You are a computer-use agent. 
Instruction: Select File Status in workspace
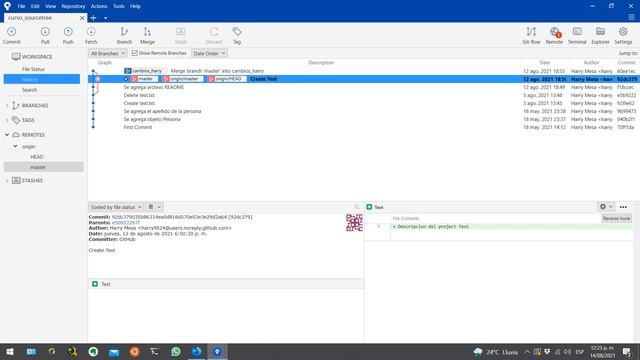[33, 69]
